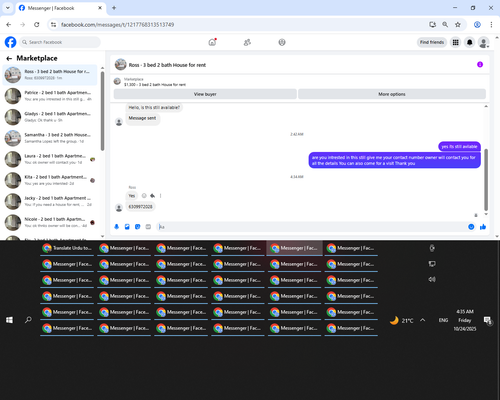Open the Facebook menu grid icon
Screen dimensions: 500x400
pos(455,42)
